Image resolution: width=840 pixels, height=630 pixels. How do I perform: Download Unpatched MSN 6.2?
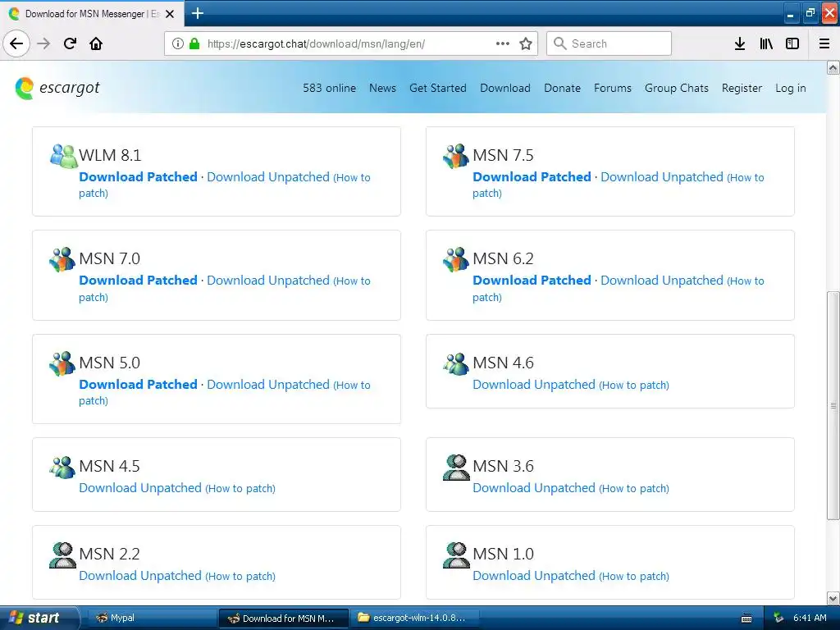(662, 281)
